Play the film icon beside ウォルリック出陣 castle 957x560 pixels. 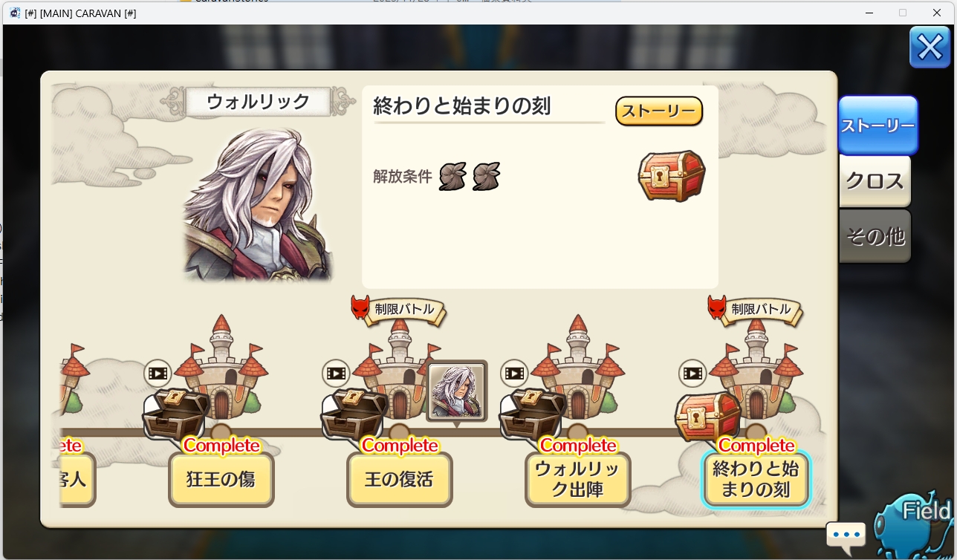pyautogui.click(x=514, y=373)
